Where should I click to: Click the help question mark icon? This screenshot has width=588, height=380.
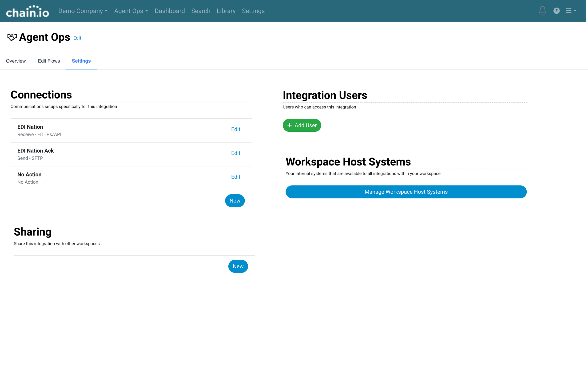pyautogui.click(x=556, y=11)
